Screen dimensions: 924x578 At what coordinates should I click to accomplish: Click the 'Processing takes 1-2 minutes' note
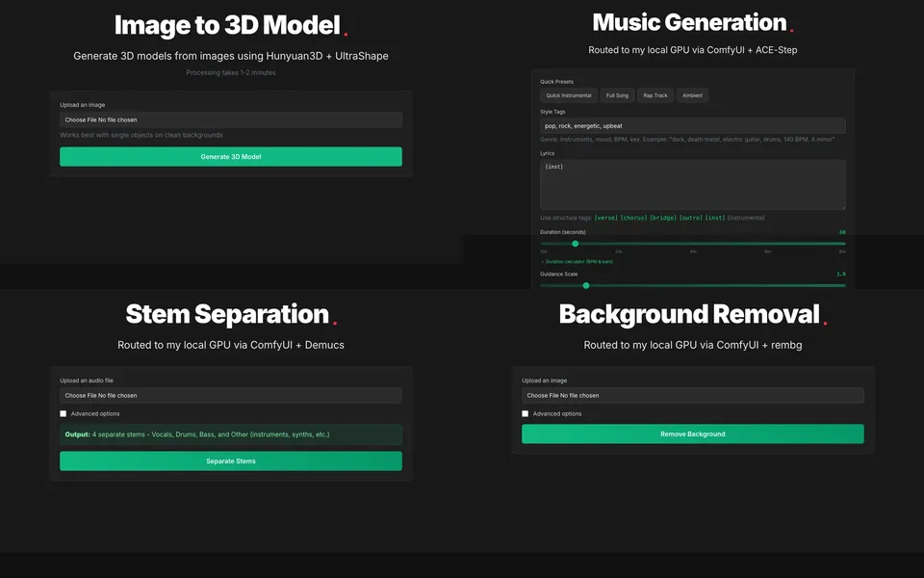click(x=230, y=72)
